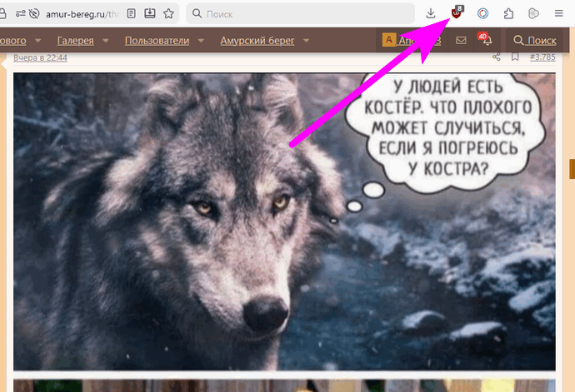Open the post permalink #3.785
The height and width of the screenshot is (392, 575).
click(542, 57)
